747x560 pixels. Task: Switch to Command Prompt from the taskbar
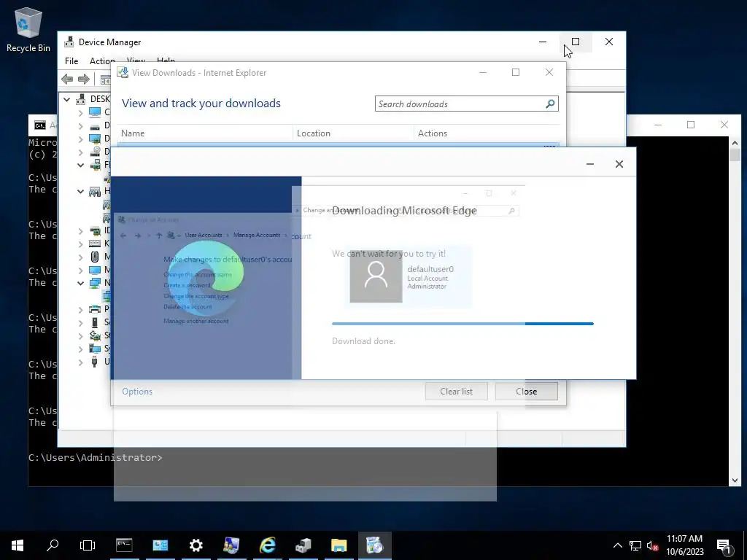click(124, 545)
